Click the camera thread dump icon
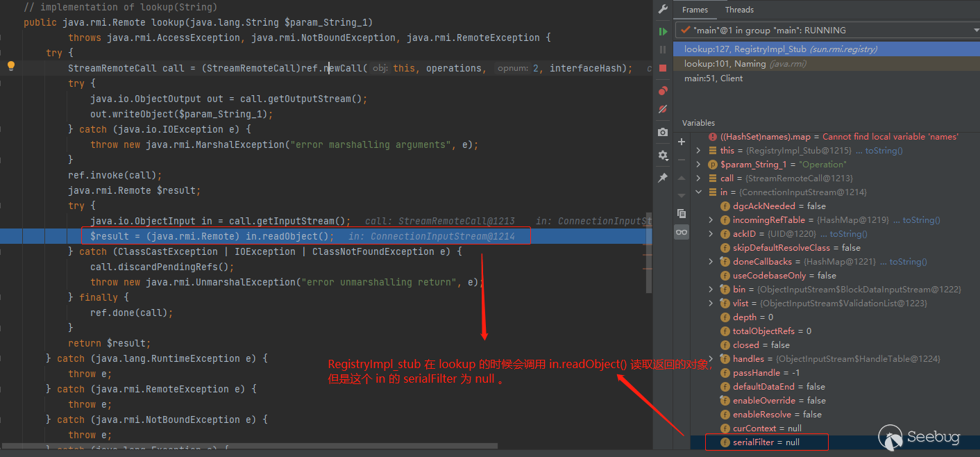This screenshot has height=457, width=980. (x=663, y=132)
